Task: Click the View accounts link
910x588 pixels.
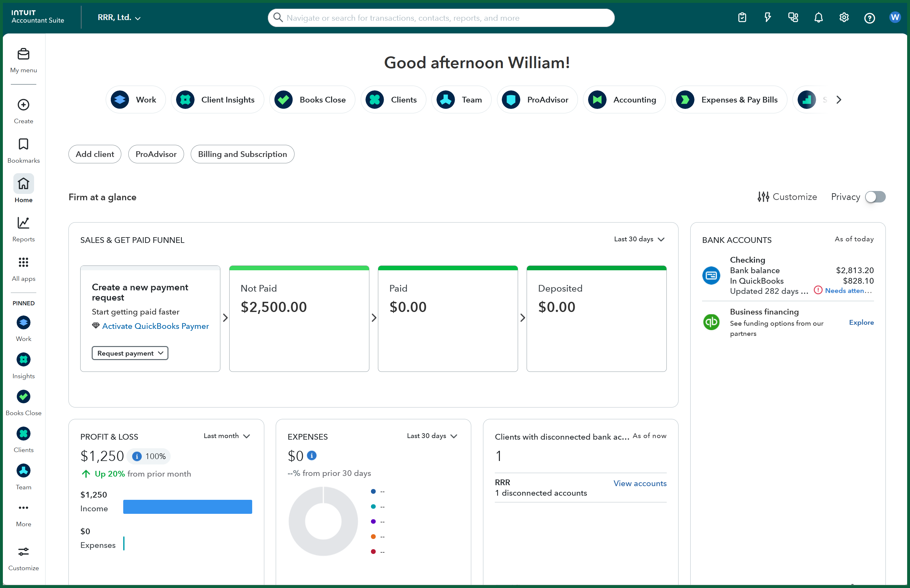Action: pyautogui.click(x=640, y=483)
